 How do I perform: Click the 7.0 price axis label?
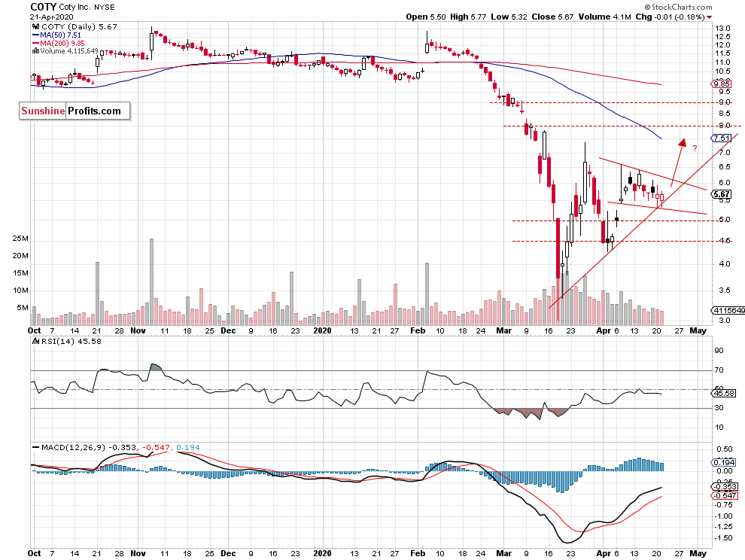click(x=725, y=153)
